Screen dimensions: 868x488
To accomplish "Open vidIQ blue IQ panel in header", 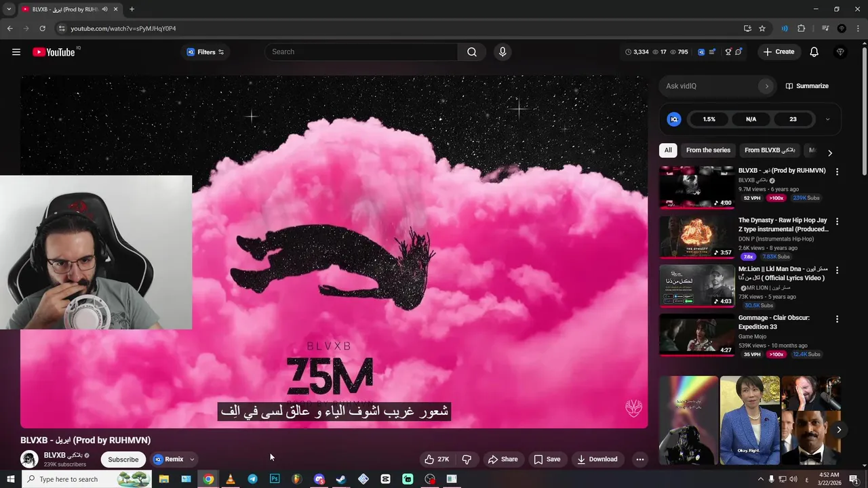I will click(701, 52).
